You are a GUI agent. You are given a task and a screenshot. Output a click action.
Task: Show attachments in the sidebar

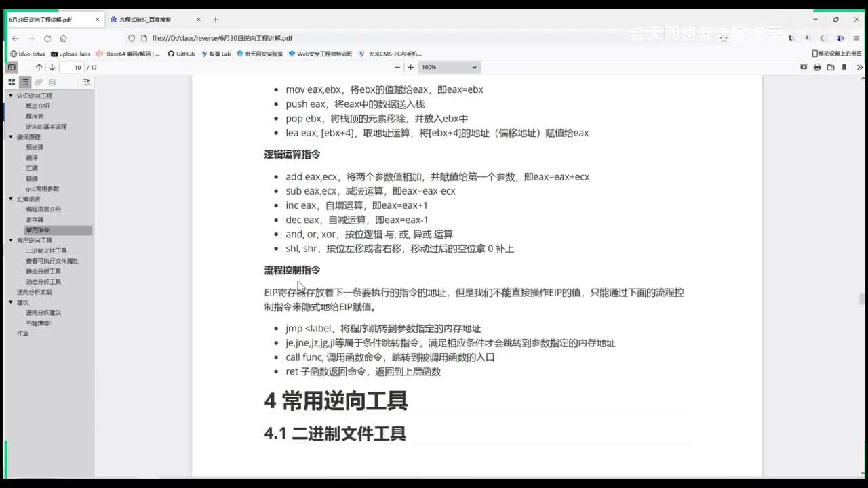tap(39, 82)
